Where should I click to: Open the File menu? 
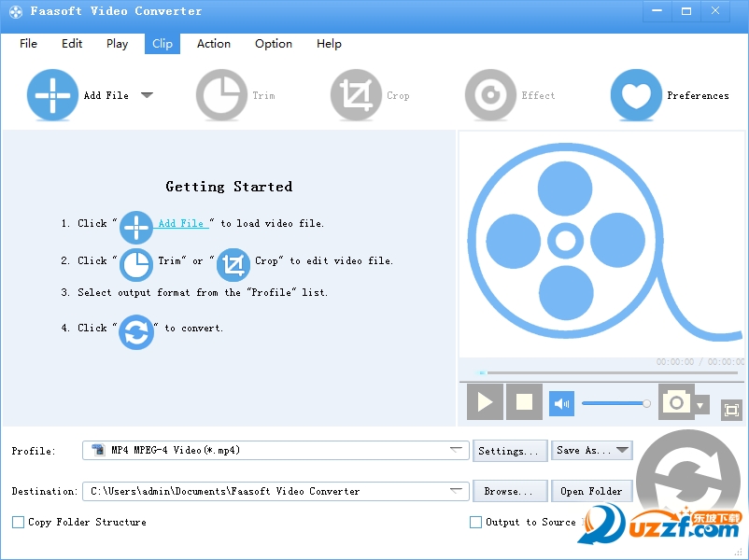(28, 44)
